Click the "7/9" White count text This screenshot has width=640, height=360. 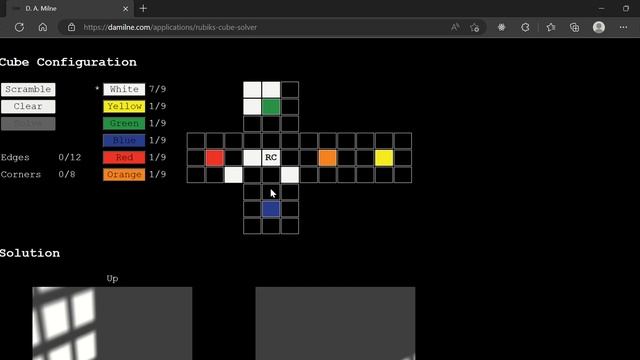(158, 89)
